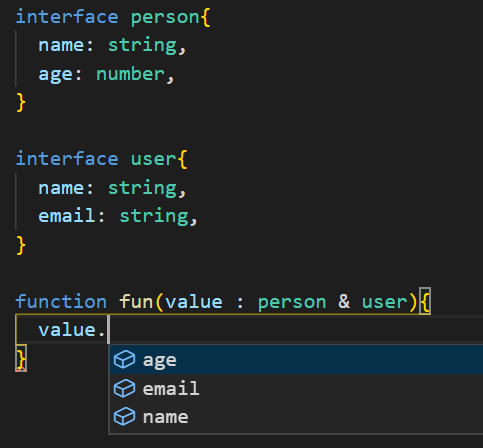
Task: Click the property cube icon beside name
Action: click(124, 417)
